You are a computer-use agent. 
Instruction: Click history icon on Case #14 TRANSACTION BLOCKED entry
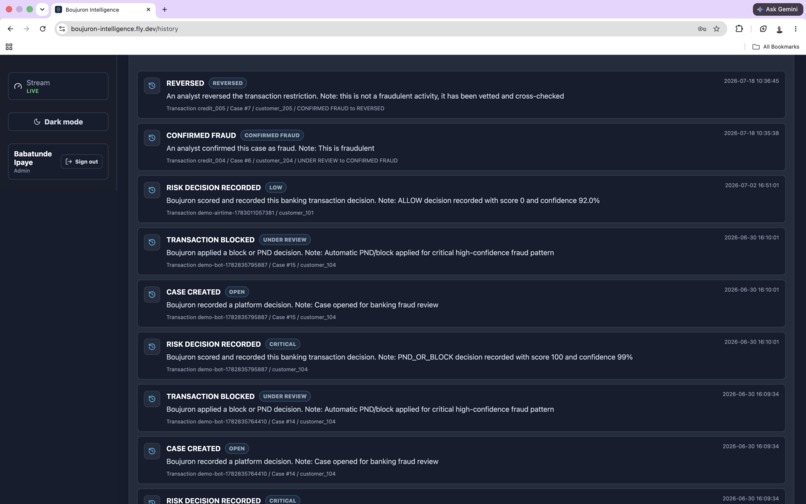click(x=152, y=399)
